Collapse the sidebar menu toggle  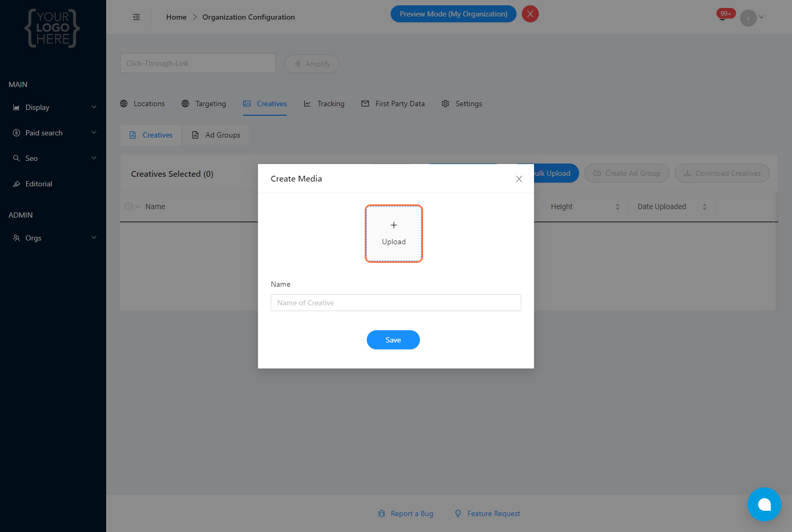pos(136,17)
